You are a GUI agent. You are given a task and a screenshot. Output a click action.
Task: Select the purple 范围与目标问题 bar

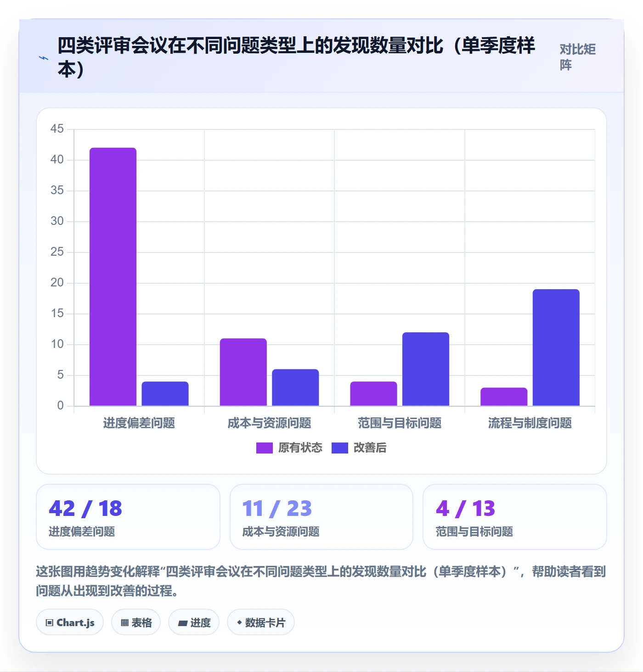(373, 394)
